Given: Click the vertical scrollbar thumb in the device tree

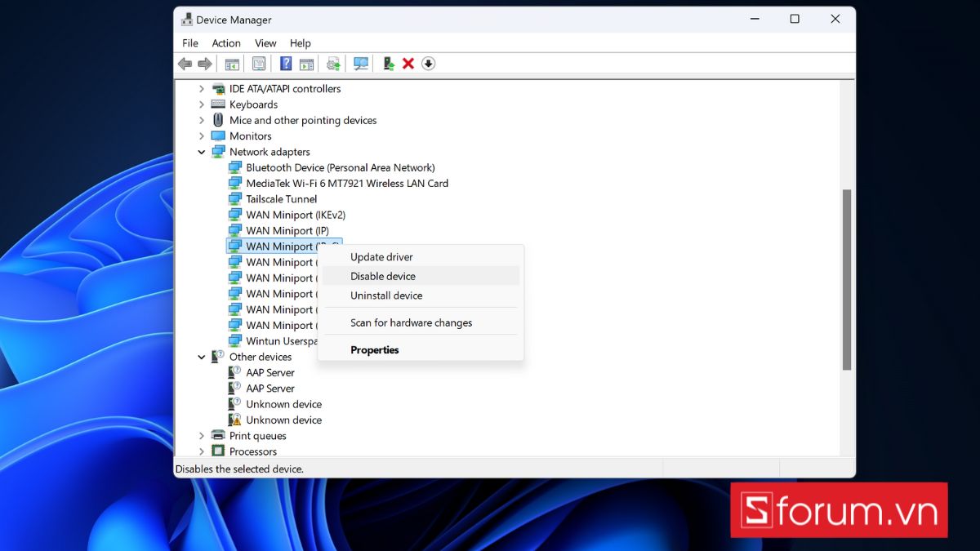Looking at the screenshot, I should point(847,279).
